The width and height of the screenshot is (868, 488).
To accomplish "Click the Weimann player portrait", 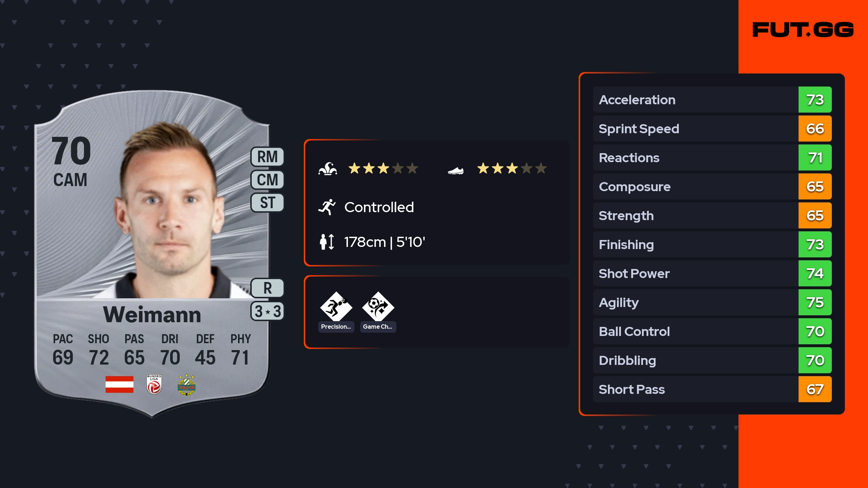I will pyautogui.click(x=170, y=214).
